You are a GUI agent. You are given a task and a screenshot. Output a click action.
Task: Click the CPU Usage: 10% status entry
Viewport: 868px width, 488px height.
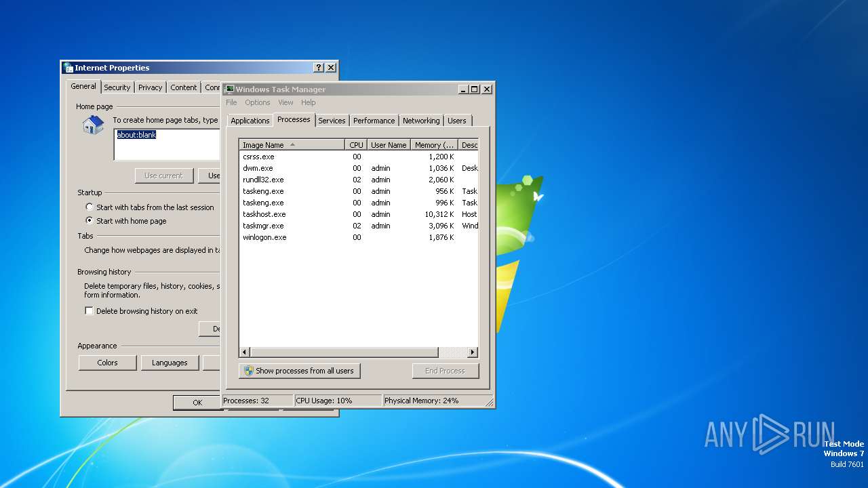click(338, 401)
